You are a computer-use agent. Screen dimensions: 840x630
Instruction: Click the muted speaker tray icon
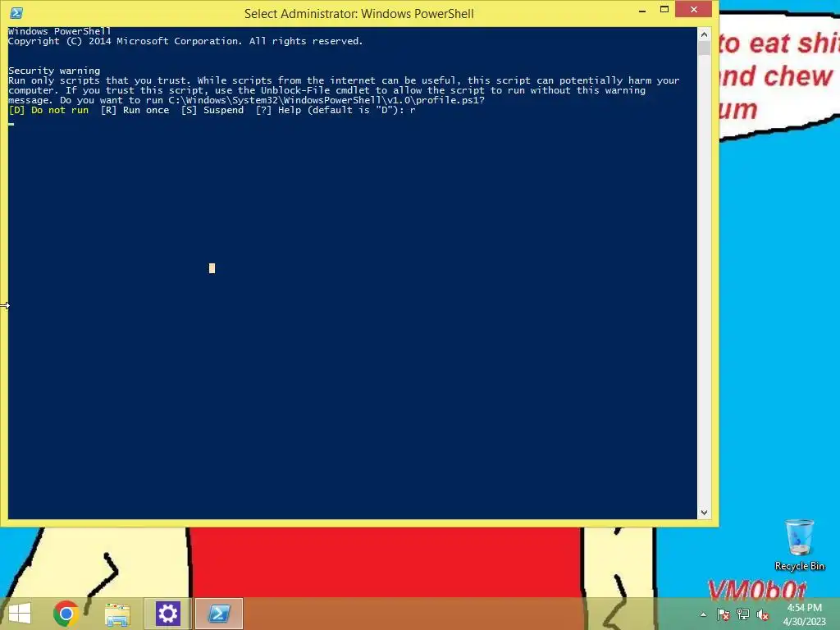[x=763, y=614]
